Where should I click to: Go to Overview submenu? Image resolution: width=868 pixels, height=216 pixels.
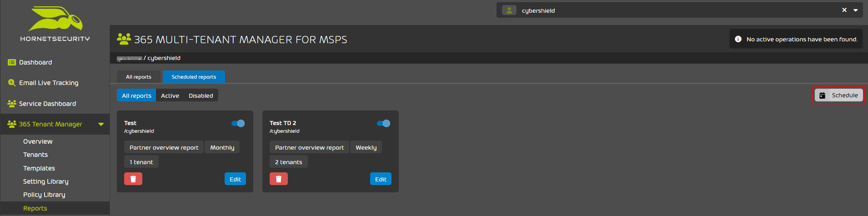pyautogui.click(x=38, y=141)
